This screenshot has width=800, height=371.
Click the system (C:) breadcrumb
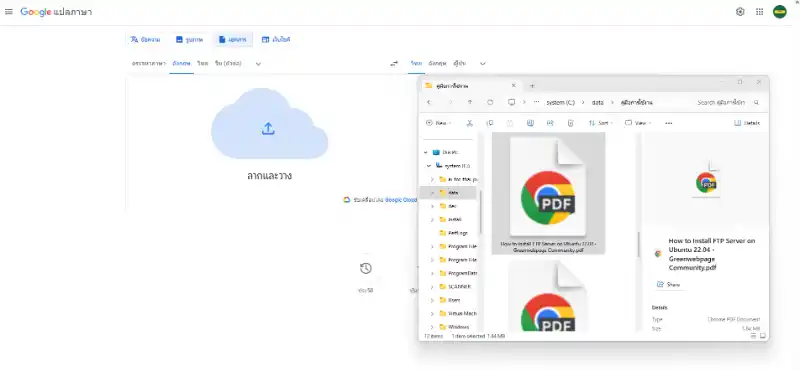coord(560,103)
